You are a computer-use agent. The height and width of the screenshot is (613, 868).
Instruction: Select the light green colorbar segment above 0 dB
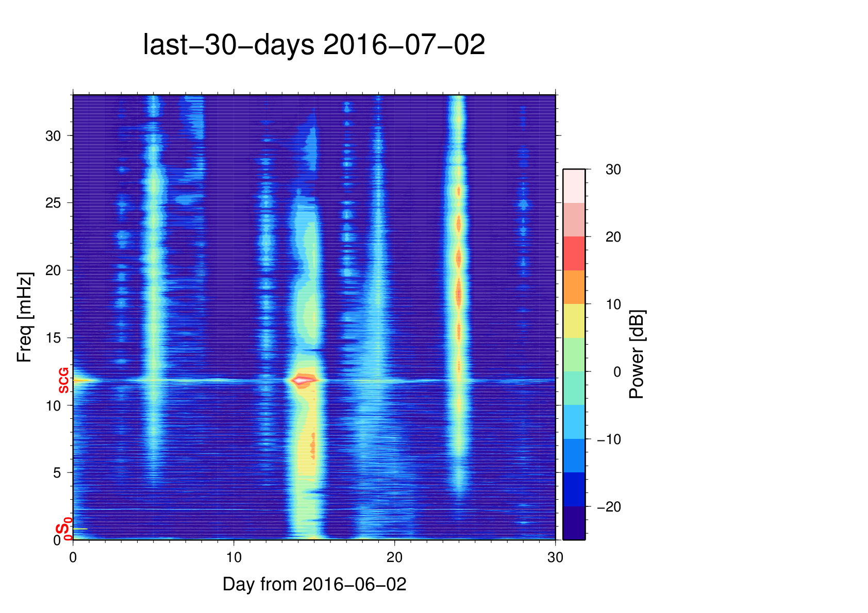[574, 354]
